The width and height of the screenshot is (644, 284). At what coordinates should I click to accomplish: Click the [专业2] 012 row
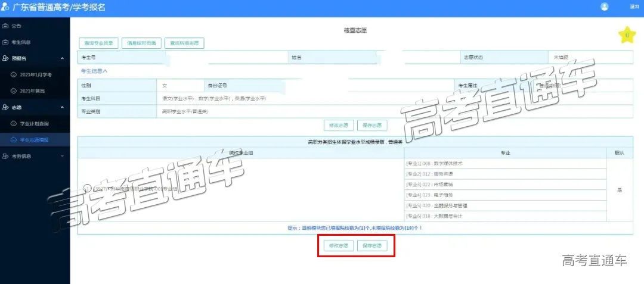pyautogui.click(x=506, y=174)
